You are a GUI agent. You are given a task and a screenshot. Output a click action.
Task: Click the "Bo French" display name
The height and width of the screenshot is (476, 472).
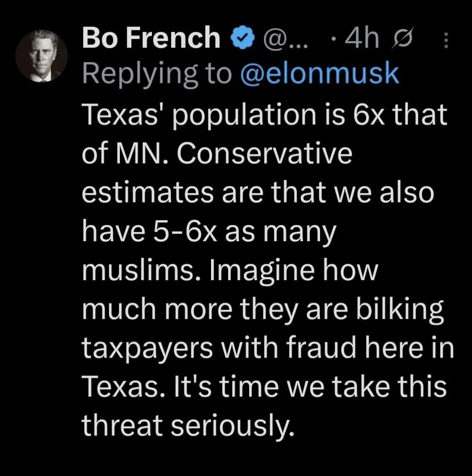(x=151, y=38)
